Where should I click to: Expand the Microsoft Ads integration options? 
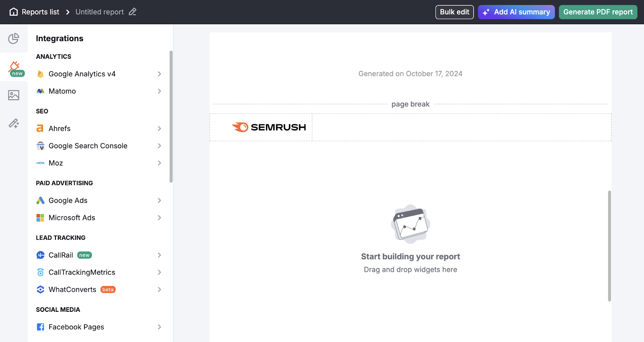[160, 218]
